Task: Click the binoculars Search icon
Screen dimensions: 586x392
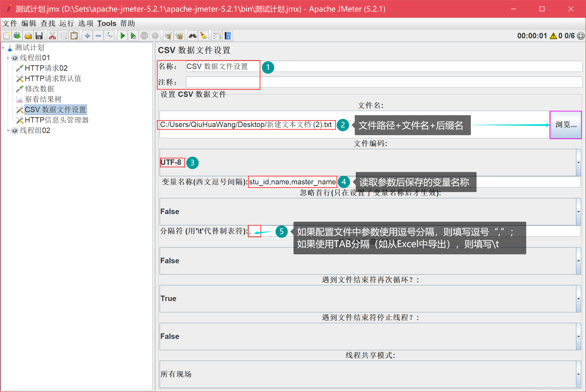Action: point(192,36)
